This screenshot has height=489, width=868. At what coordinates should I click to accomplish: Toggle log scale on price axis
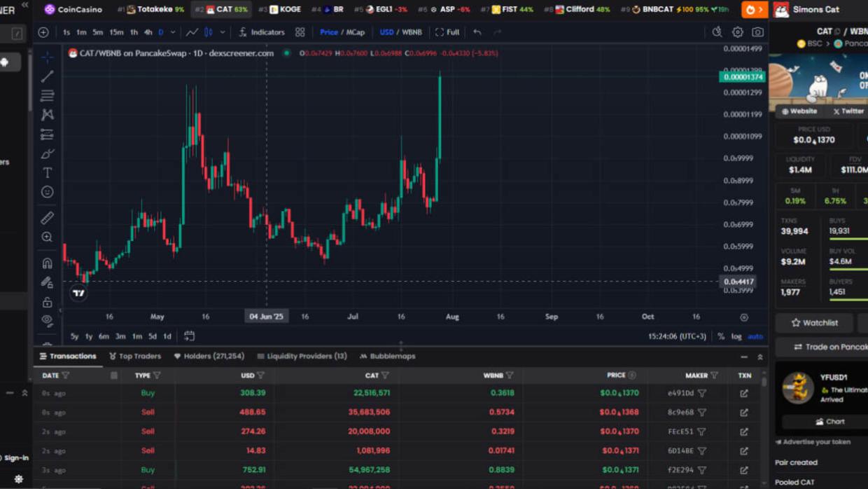[736, 336]
